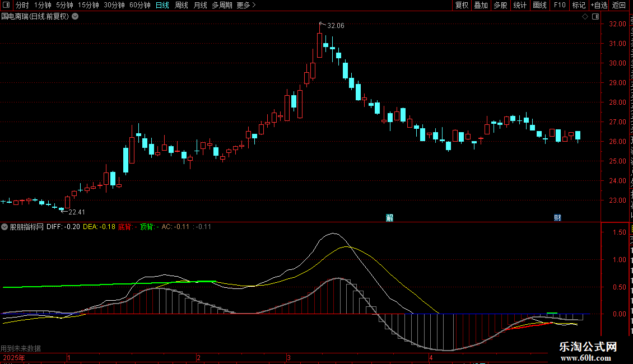Click the 财 marker on main chart

(x=557, y=218)
